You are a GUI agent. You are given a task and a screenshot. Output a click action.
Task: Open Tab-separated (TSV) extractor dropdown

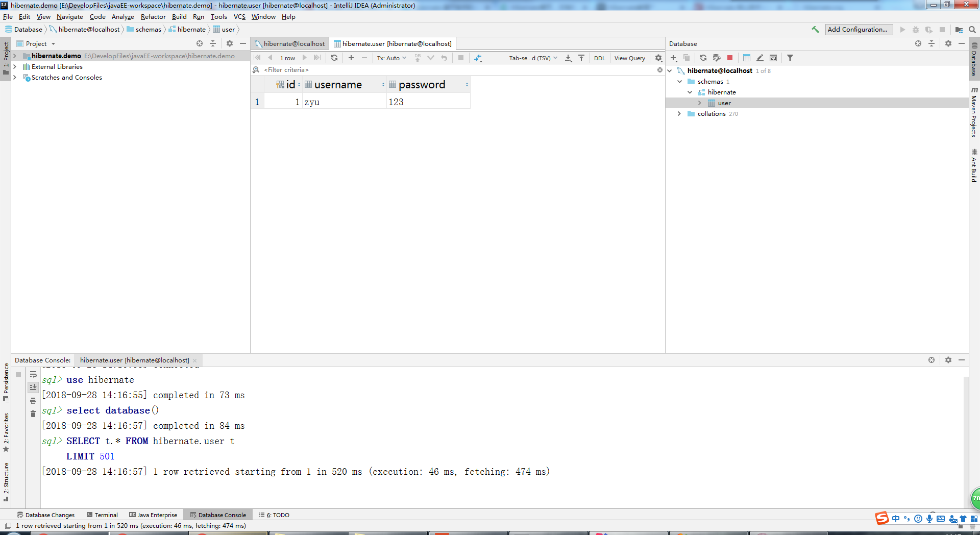(x=533, y=58)
